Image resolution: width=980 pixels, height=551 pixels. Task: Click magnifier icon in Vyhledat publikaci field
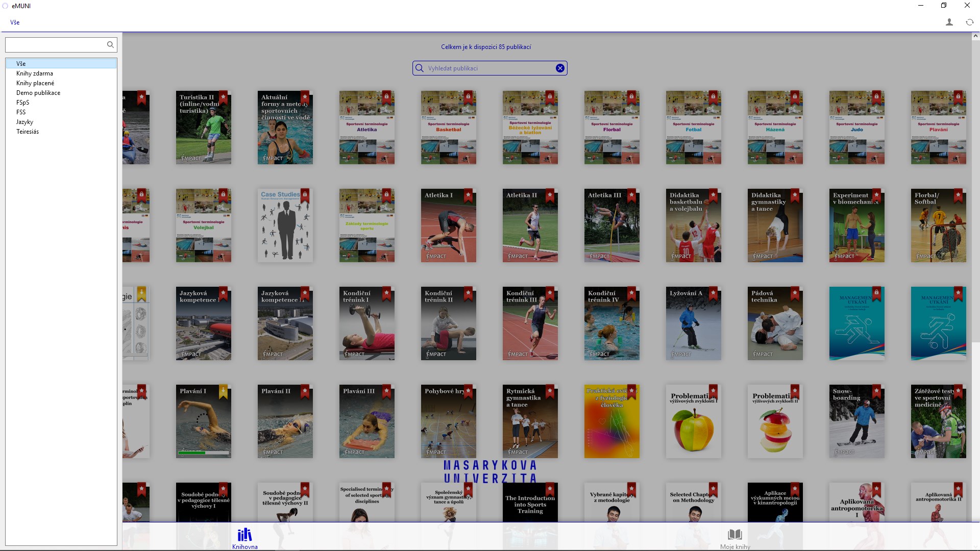[420, 68]
